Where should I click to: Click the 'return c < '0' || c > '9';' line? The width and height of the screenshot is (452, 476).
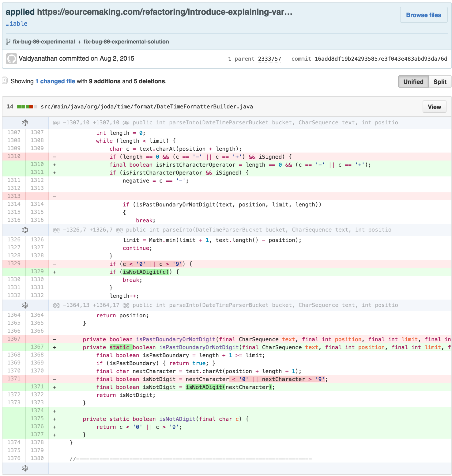pos(139,427)
